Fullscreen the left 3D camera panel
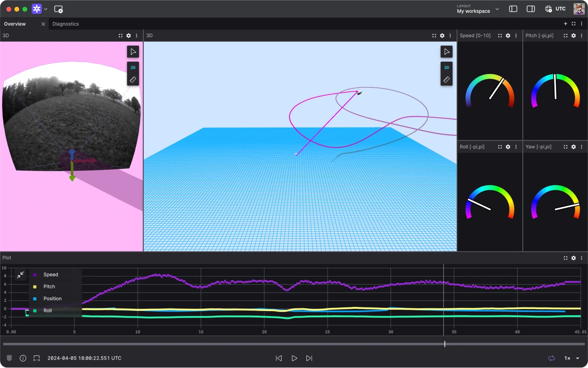The width and height of the screenshot is (588, 368). [x=120, y=35]
